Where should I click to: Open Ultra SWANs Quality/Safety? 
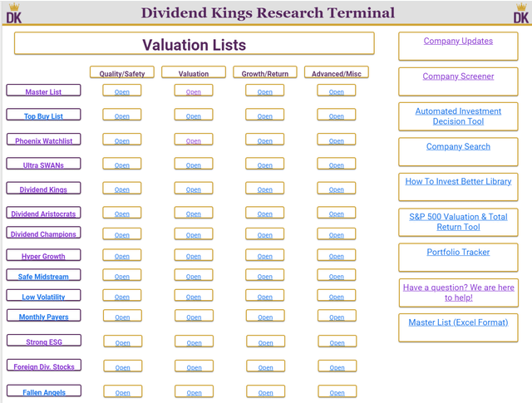click(x=122, y=165)
